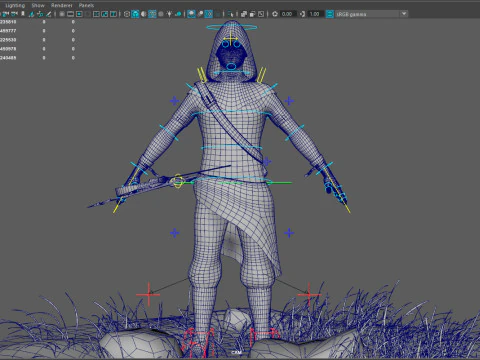This screenshot has height=360, width=480.
Task: Select the halo head control above the hood
Action: coord(232,27)
